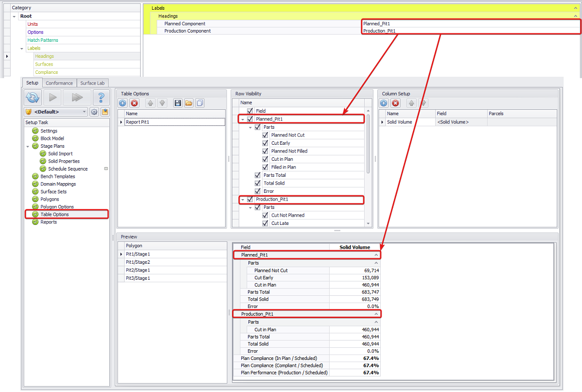Viewport: 582px width, 392px height.
Task: Click the refresh/update arrows button
Action: (33, 98)
